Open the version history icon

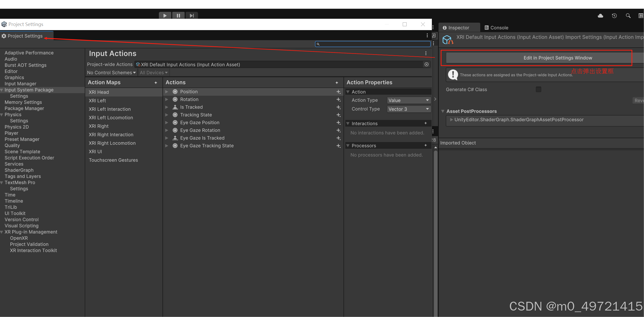coord(614,16)
